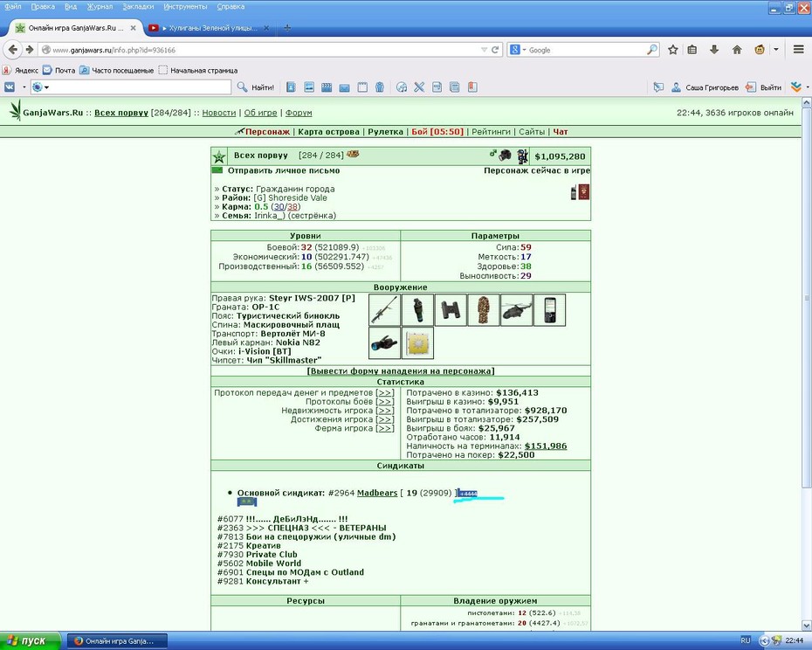
Task: Switch to the YouTube Хулиганы tab
Action: (210, 28)
